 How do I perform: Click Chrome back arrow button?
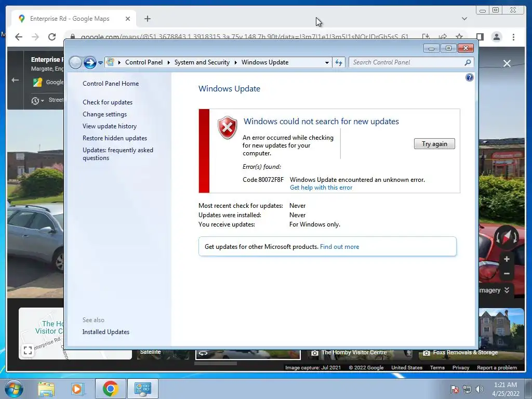pos(19,37)
